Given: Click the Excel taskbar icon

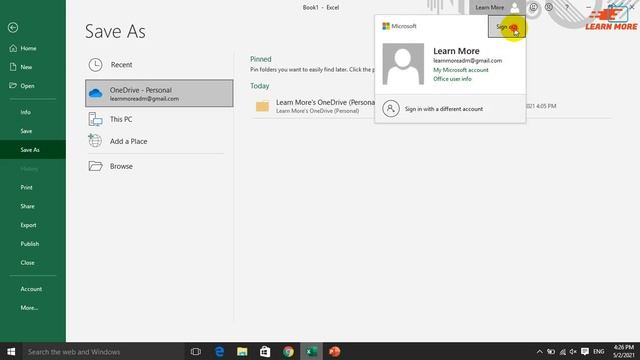Looking at the screenshot, I should pos(311,351).
